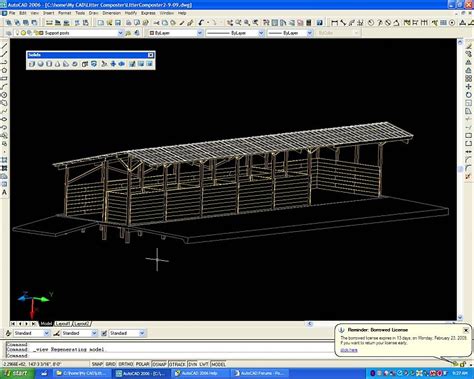This screenshot has height=379, width=474.
Task: Toggle GRID display in status bar
Action: [111, 364]
